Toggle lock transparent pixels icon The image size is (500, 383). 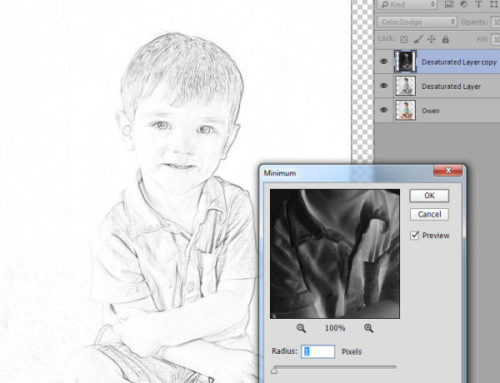404,40
